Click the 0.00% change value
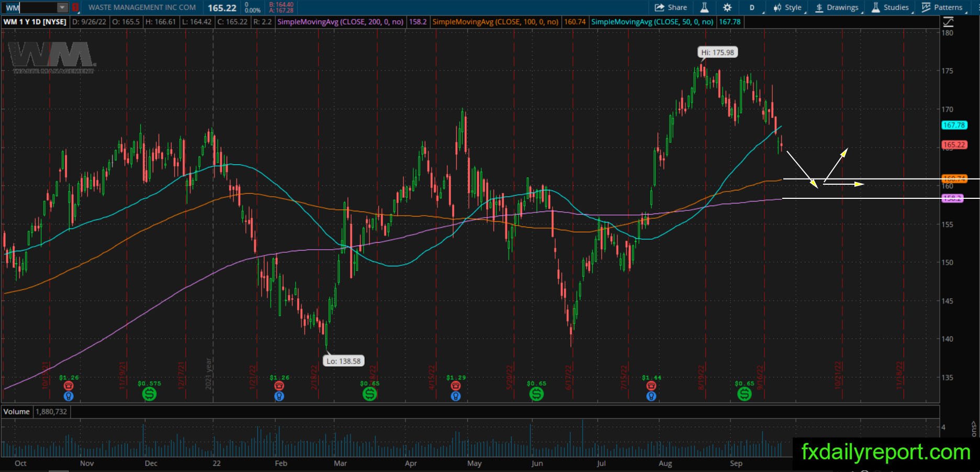980x472 pixels. click(x=253, y=10)
